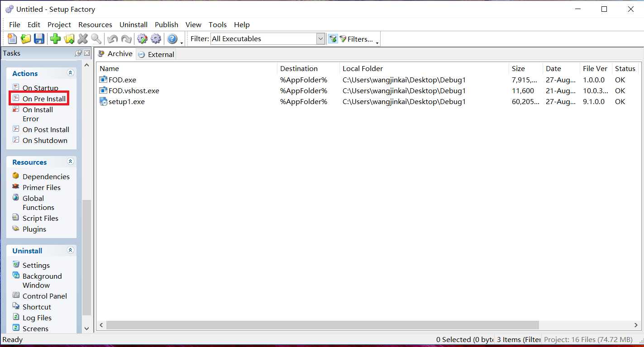Click the Open Project folder icon
This screenshot has width=644, height=347.
pyautogui.click(x=26, y=39)
